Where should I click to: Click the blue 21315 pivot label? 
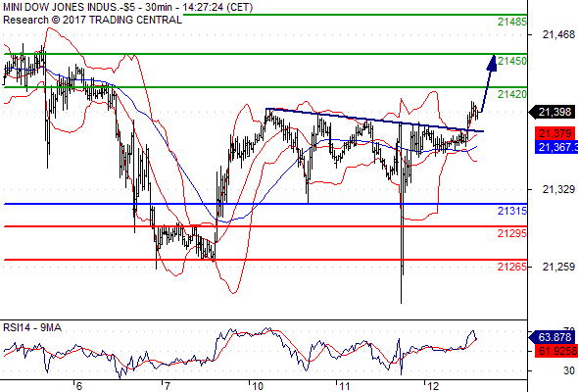pos(512,211)
